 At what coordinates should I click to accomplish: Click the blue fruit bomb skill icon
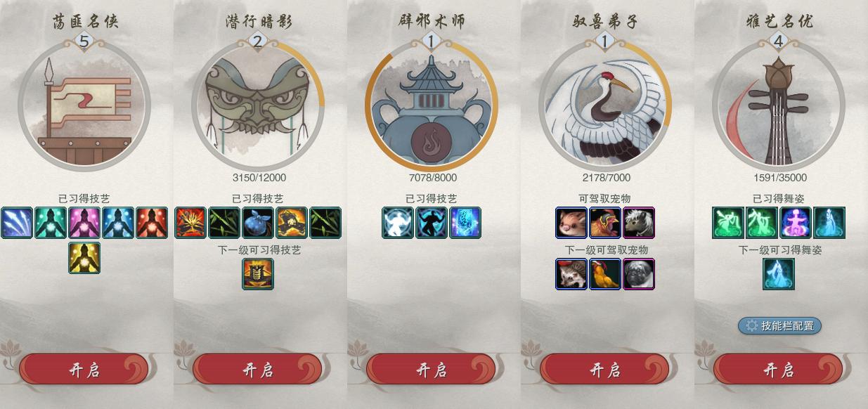(x=258, y=223)
